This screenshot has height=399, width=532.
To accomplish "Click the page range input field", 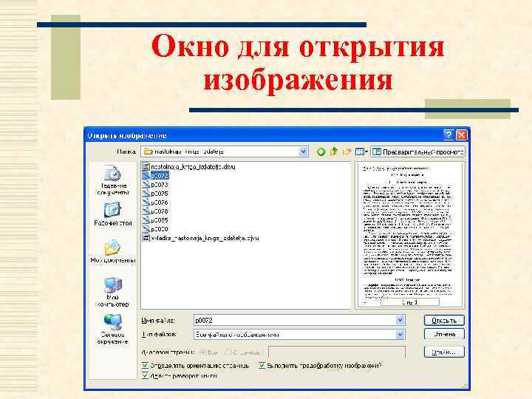I will pos(337,352).
